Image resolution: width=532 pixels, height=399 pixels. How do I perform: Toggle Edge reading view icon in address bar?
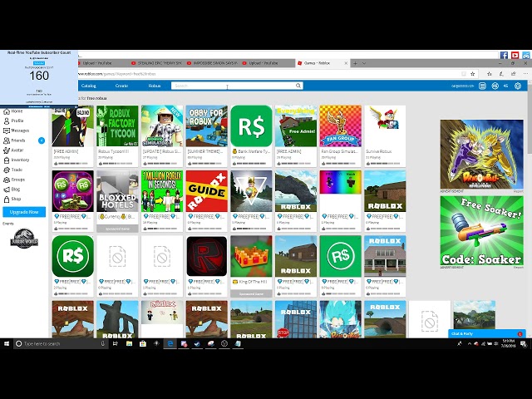464,74
